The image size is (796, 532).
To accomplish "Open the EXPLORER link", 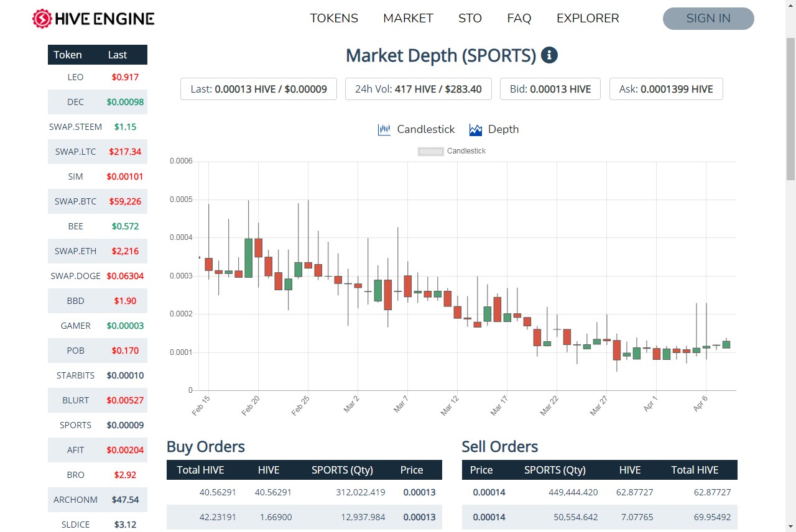I will [x=588, y=19].
